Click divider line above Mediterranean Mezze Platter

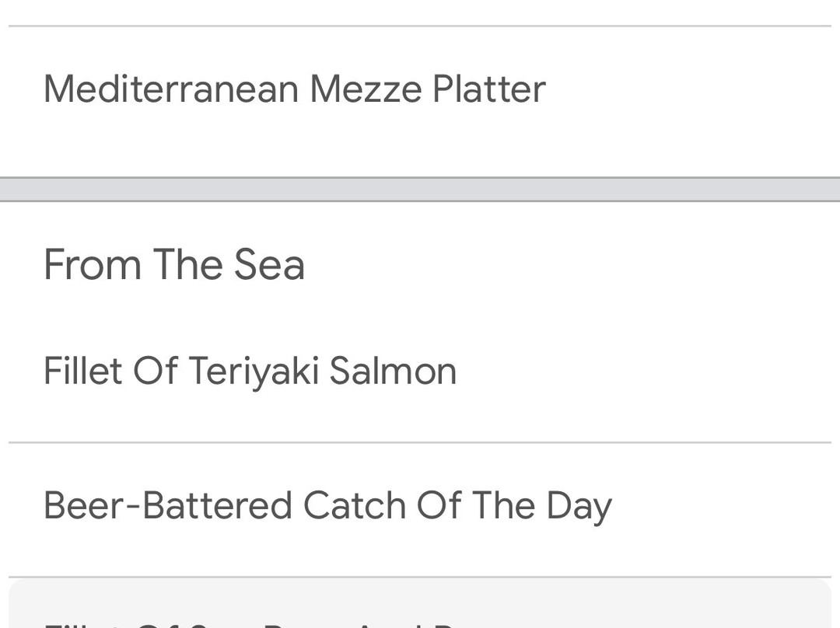(420, 26)
